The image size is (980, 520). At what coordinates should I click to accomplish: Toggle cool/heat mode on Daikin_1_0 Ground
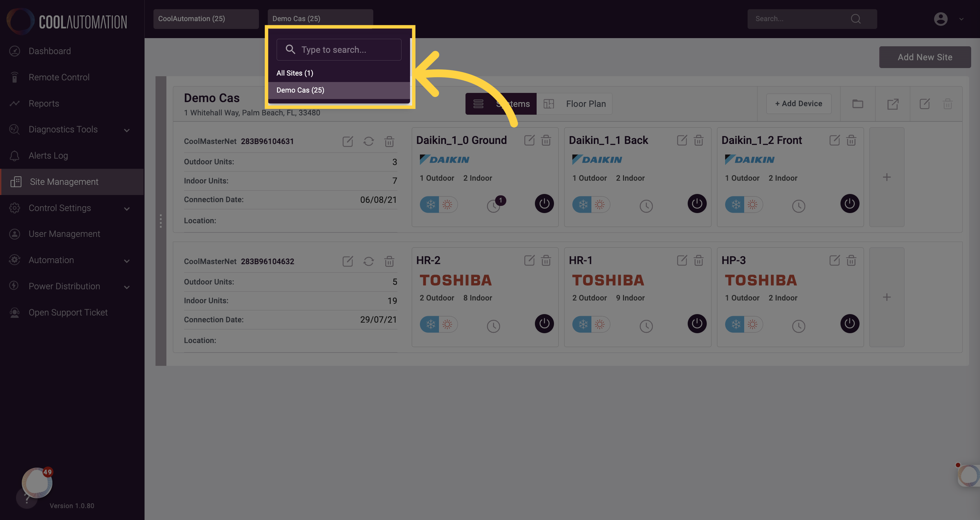click(x=439, y=205)
